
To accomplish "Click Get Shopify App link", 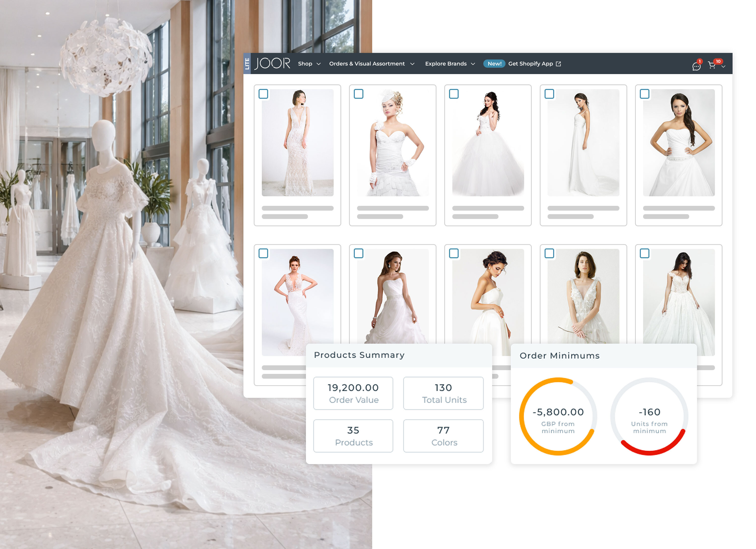I will 530,64.
